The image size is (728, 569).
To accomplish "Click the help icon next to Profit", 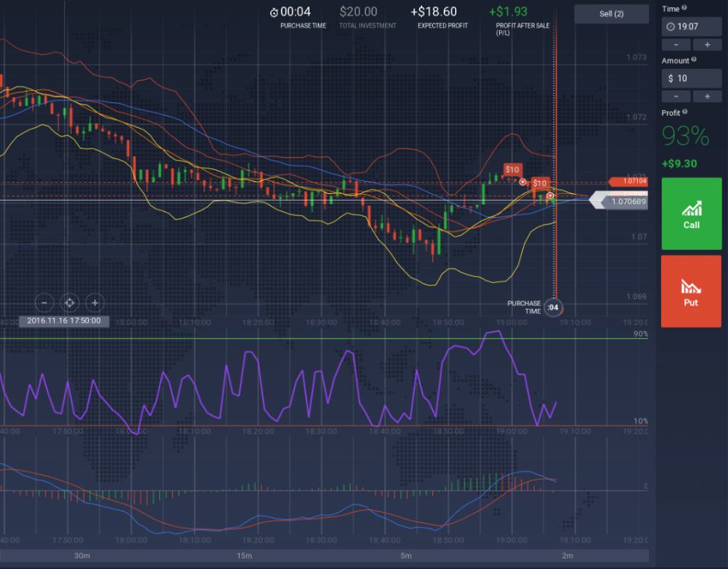I will 685,112.
